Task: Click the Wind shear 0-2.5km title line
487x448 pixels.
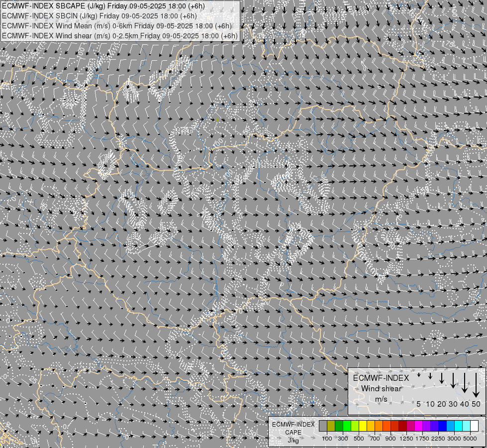Action: [119, 36]
